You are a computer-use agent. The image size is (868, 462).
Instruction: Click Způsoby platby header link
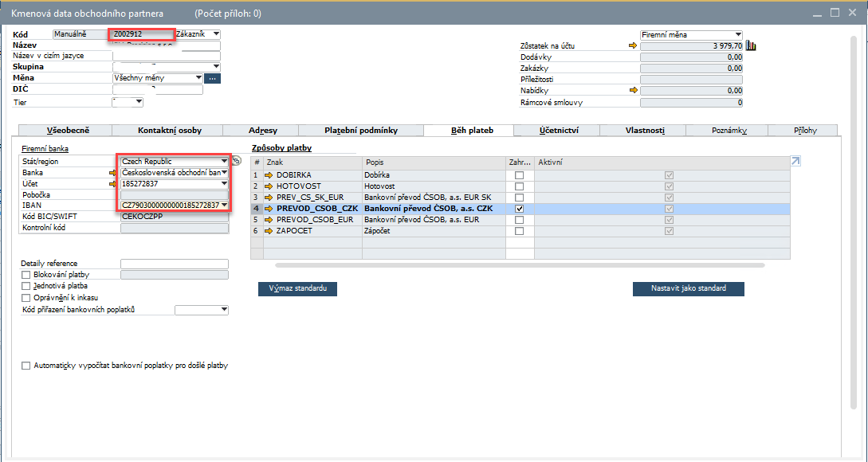click(282, 148)
